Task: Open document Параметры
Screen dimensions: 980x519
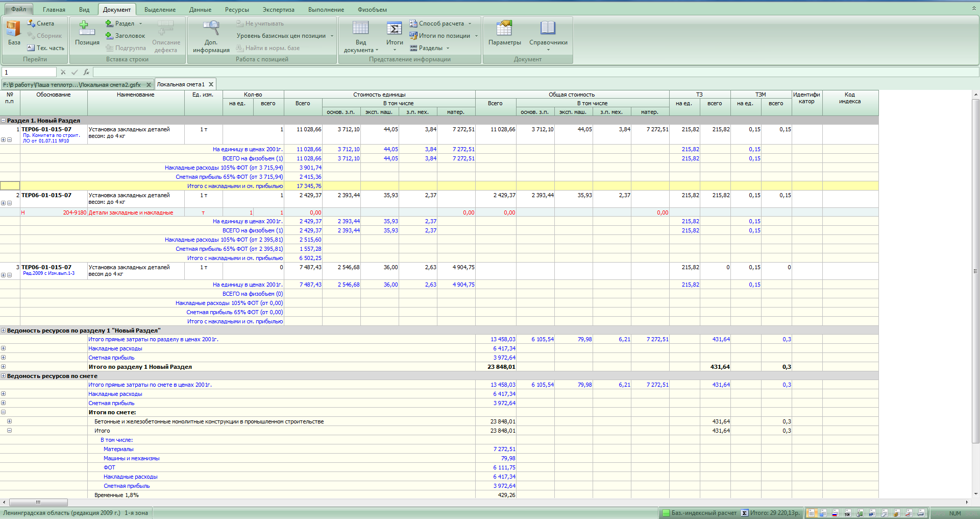Action: [504, 32]
